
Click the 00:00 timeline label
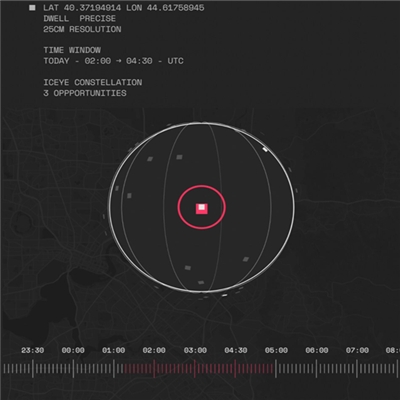coord(73,350)
